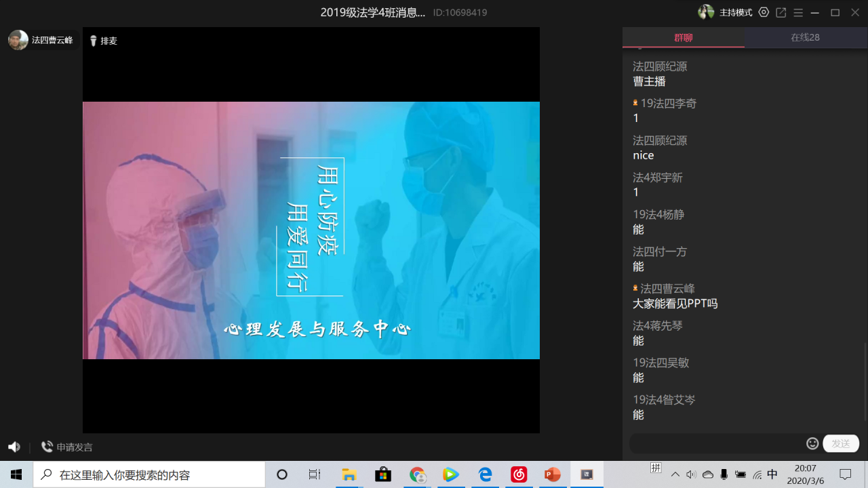
Task: Click the user avatar in title bar
Action: click(706, 12)
